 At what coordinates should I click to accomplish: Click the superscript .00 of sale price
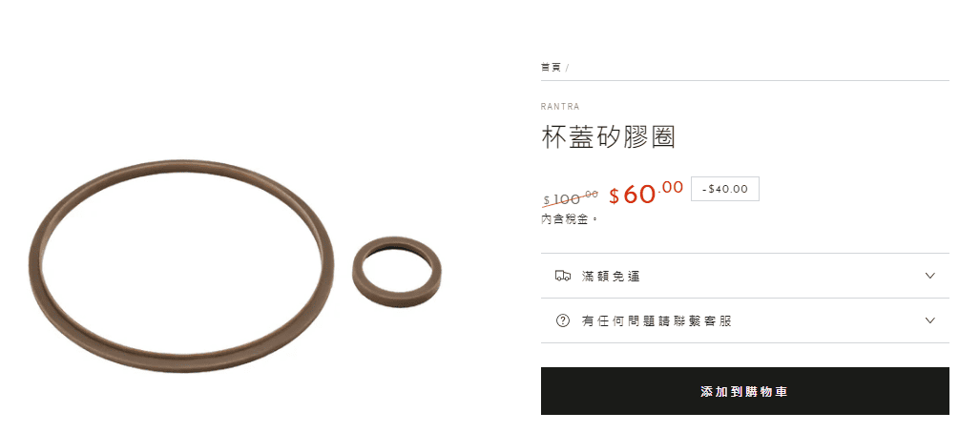coord(671,187)
